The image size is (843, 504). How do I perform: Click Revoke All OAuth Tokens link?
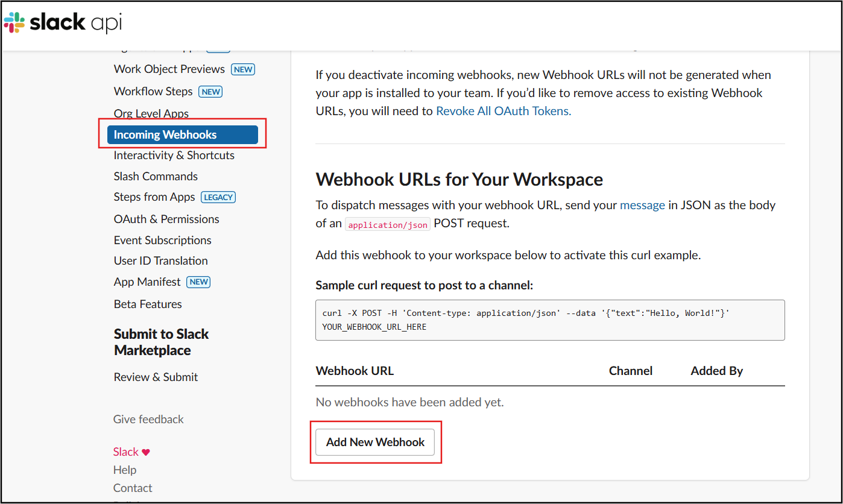click(x=504, y=112)
